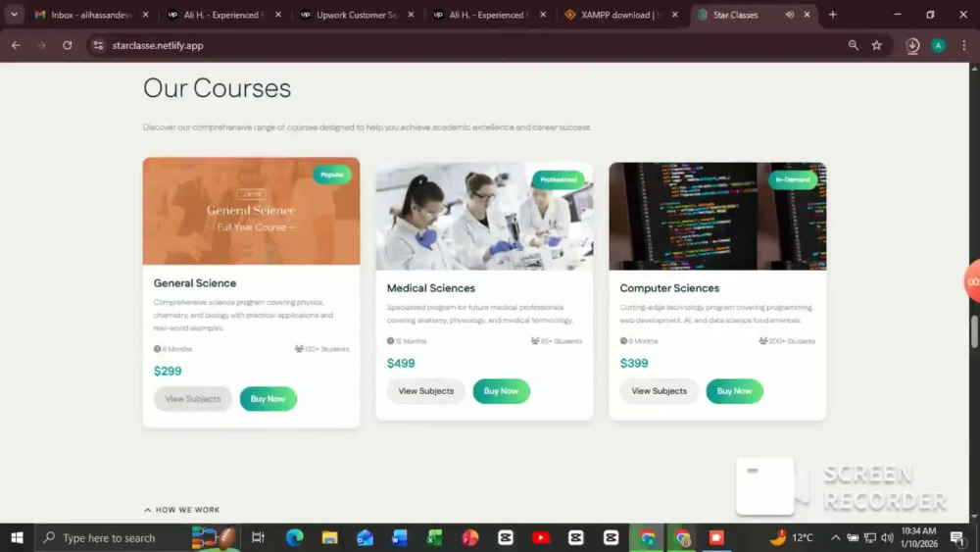980x552 pixels.
Task: Open Outlook from the taskbar
Action: point(365,537)
